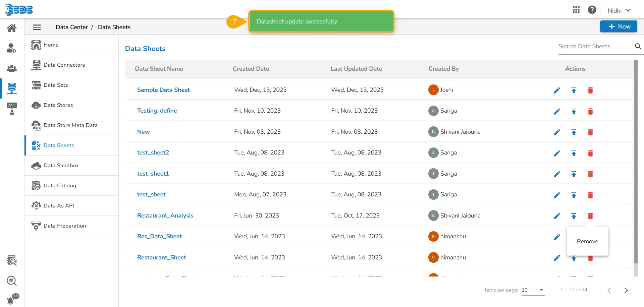
Task: Open Data Connectors in sidebar
Action: [x=64, y=65]
